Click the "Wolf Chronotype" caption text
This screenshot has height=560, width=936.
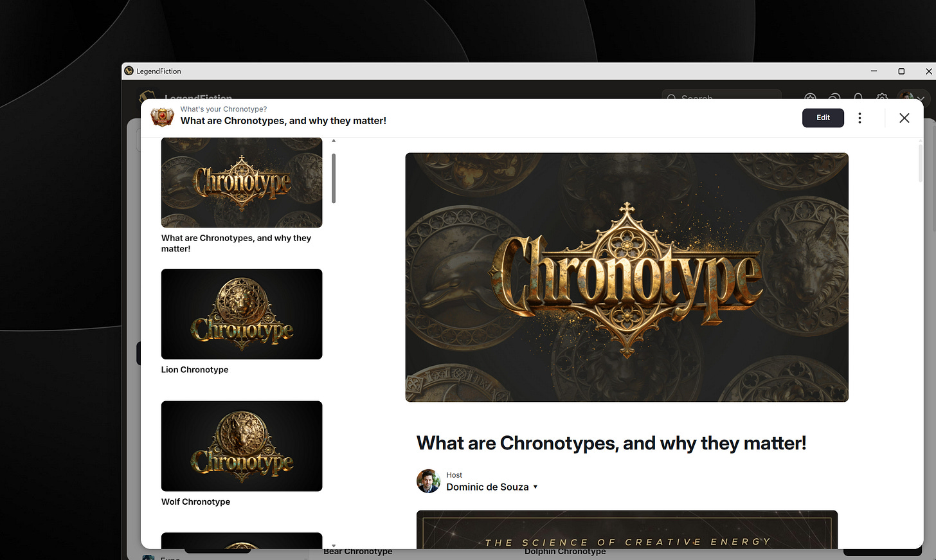point(195,501)
